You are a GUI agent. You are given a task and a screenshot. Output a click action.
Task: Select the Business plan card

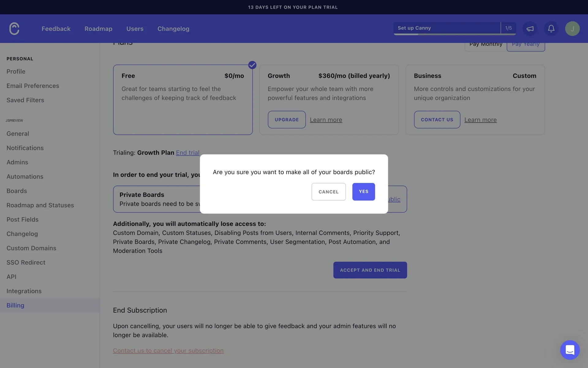pos(475,100)
